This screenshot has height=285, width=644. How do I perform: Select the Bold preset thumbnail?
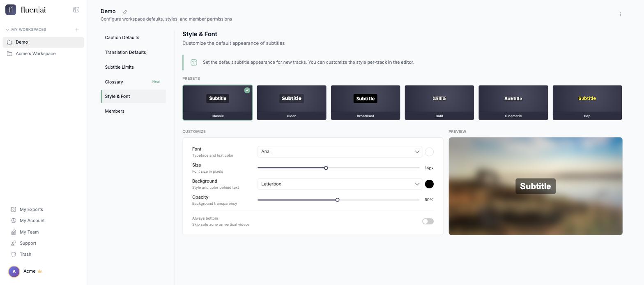439,103
